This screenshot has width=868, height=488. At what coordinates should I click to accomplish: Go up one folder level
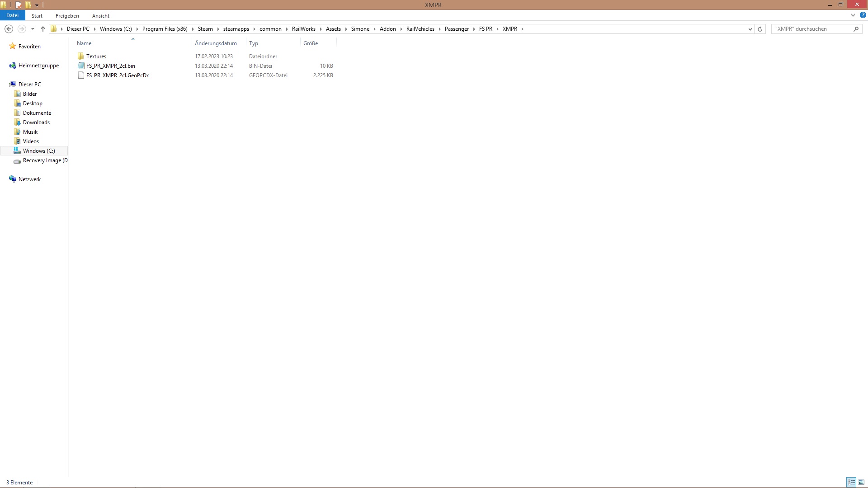tap(43, 29)
